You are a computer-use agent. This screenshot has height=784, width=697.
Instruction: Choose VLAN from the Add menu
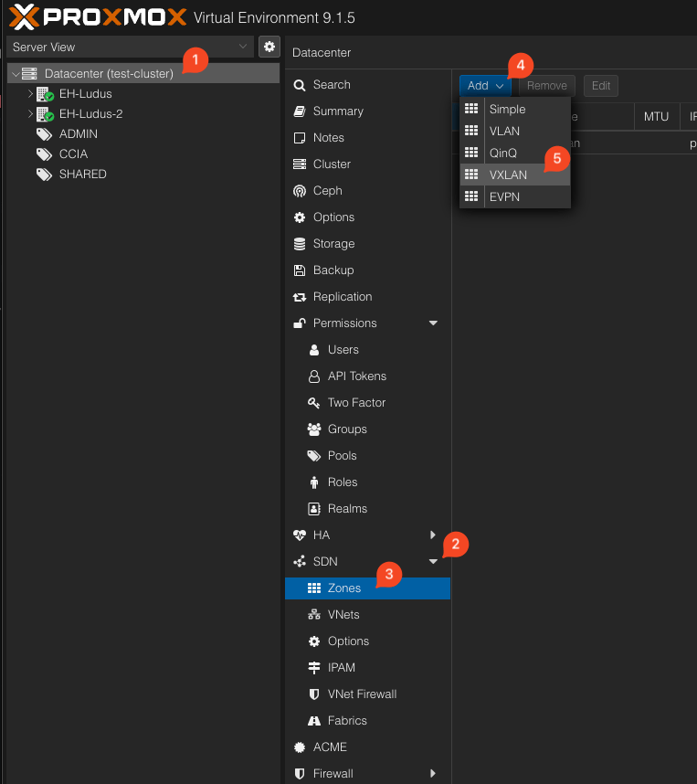[515, 131]
